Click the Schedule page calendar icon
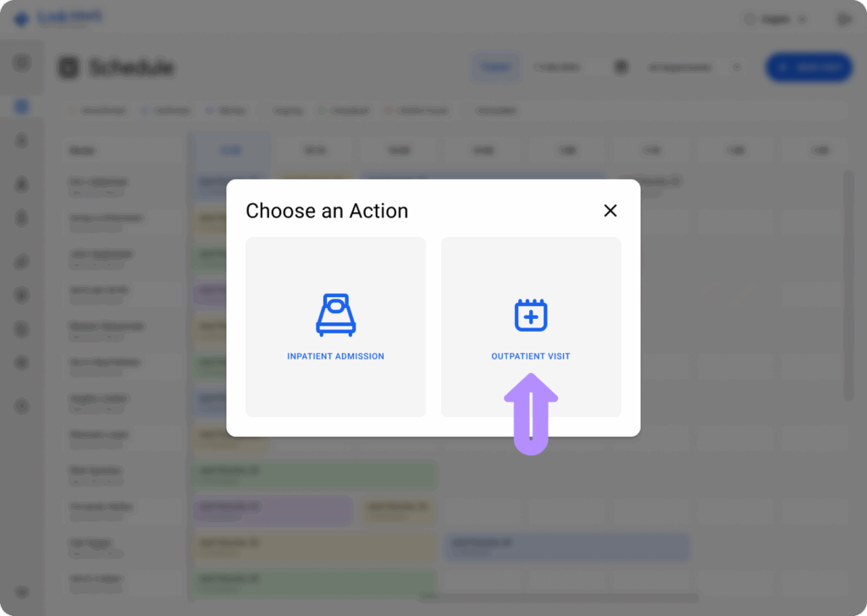Screen dimensions: 867x616 point(69,68)
